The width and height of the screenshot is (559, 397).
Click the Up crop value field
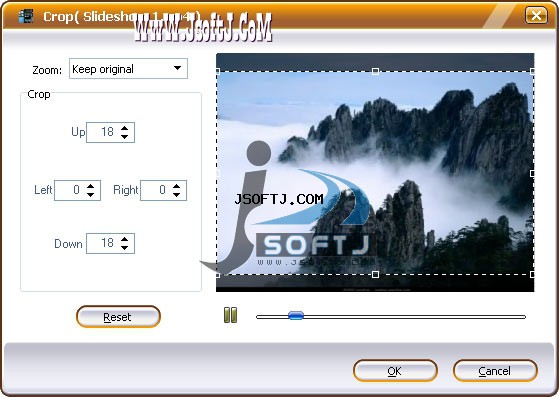111,132
